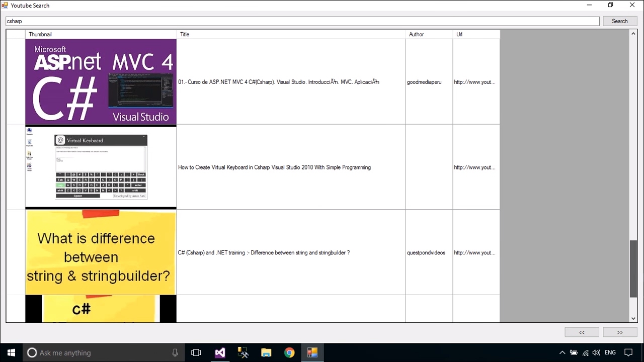This screenshot has height=362, width=644.
Task: Click author cell questpondvideos
Action: (x=429, y=253)
